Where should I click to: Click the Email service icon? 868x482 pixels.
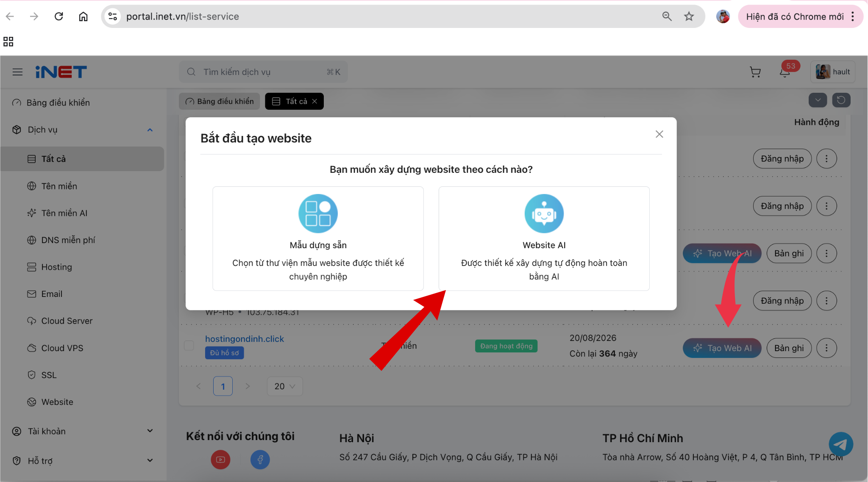32,294
